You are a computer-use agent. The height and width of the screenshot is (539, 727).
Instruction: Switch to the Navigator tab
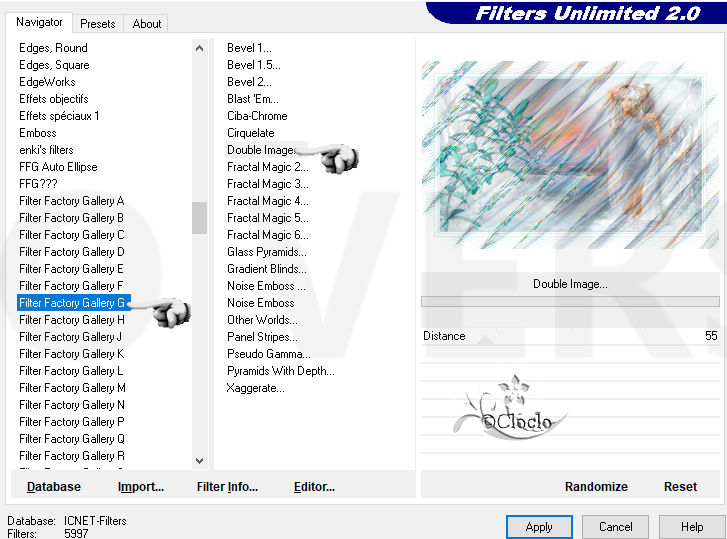point(39,22)
